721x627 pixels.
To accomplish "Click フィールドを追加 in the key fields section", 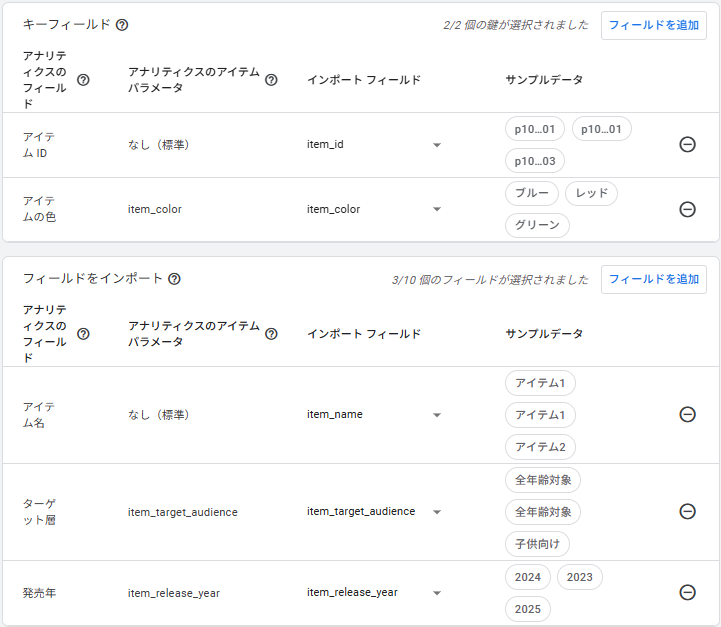I will (x=653, y=25).
